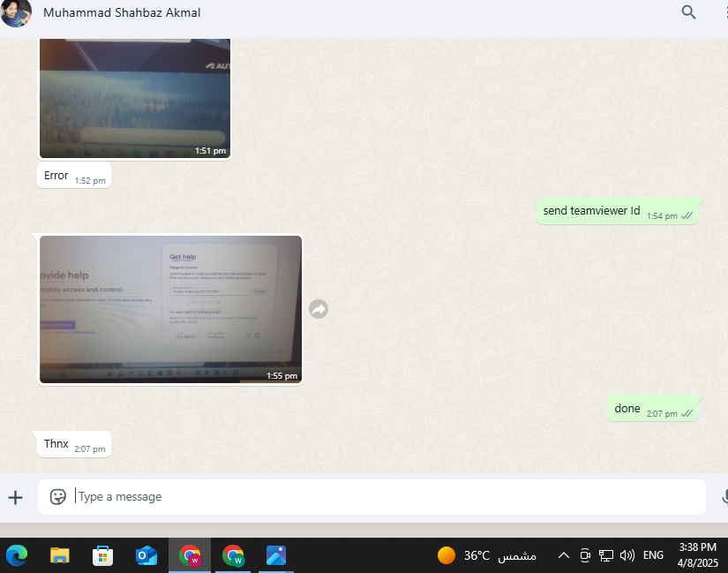Image resolution: width=728 pixels, height=573 pixels.
Task: Open the volume control tray icon
Action: tap(627, 555)
